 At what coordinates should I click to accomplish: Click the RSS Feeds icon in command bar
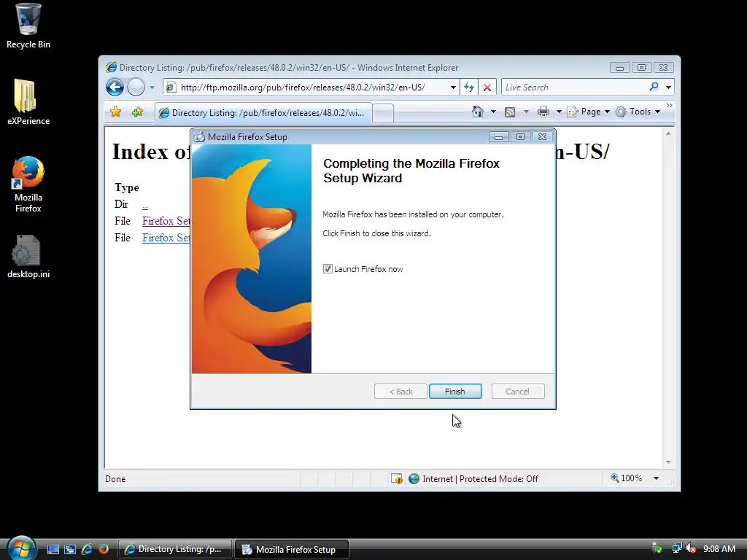pyautogui.click(x=510, y=112)
